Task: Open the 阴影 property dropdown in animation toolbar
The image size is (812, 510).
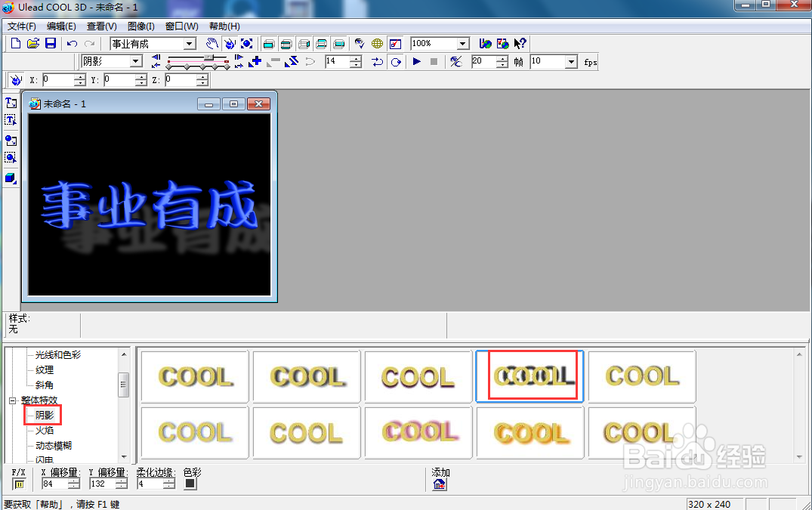Action: click(x=136, y=61)
